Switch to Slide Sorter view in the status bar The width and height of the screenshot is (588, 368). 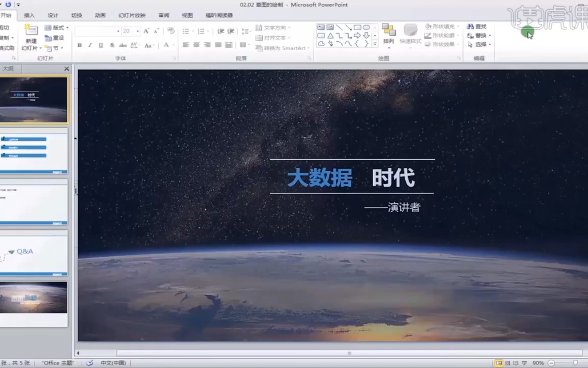[508, 363]
